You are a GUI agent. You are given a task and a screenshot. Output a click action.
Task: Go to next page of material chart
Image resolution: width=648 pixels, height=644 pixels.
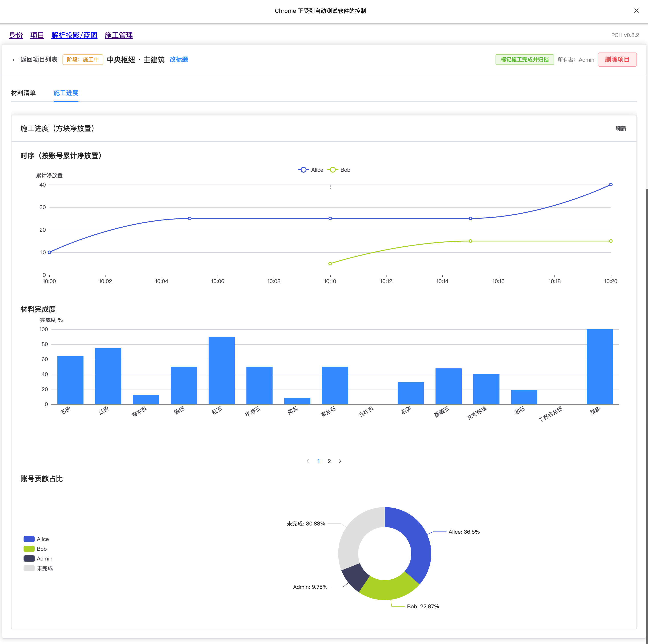point(340,461)
